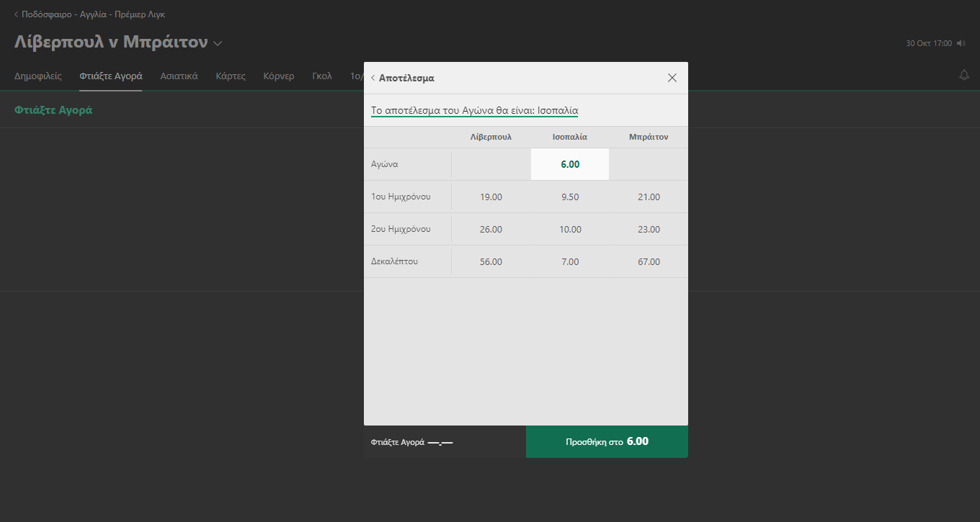Click the 30 Οκτ 17:00 match time

pos(929,44)
